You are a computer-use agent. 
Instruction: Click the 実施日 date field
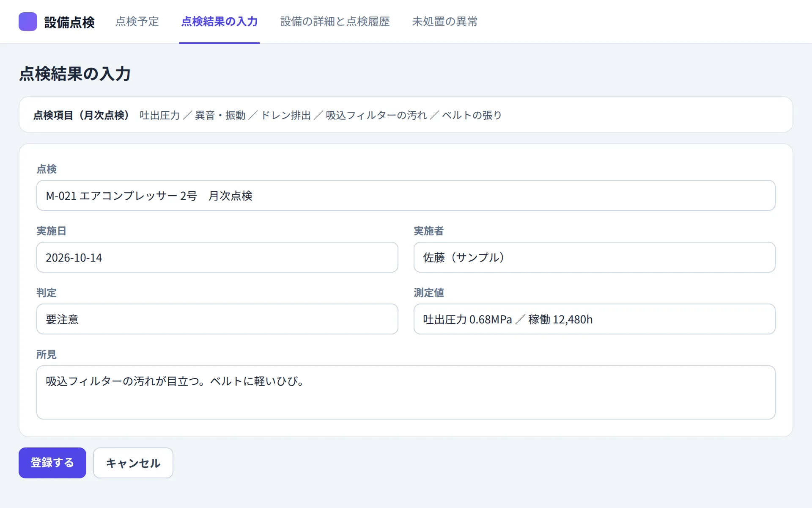click(x=217, y=257)
